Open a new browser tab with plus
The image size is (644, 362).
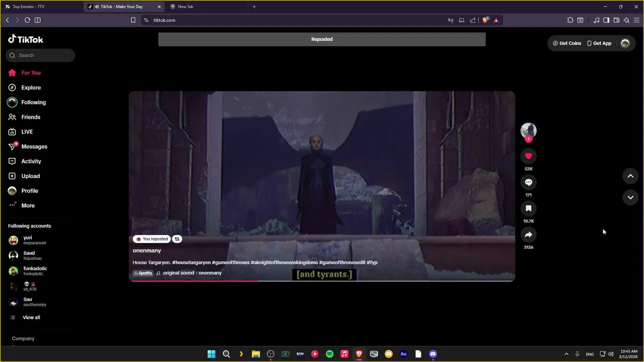point(254,7)
